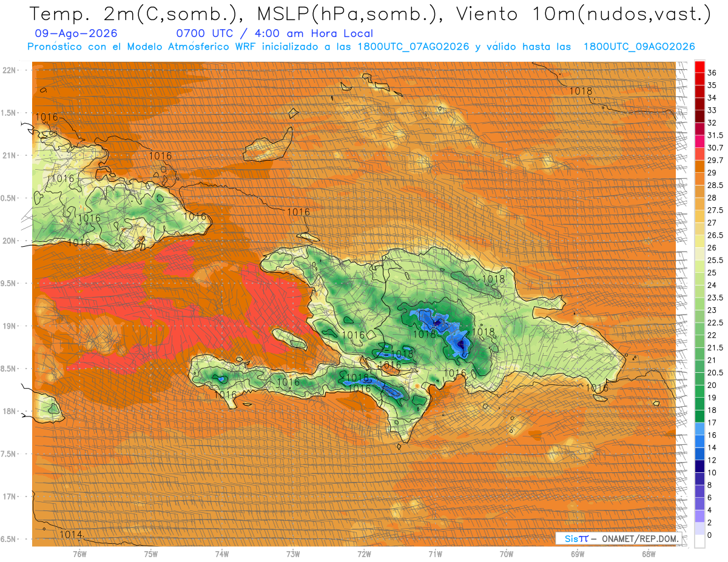Click the 74W longitude axis label
Image resolution: width=728 pixels, height=562 pixels.
[222, 554]
